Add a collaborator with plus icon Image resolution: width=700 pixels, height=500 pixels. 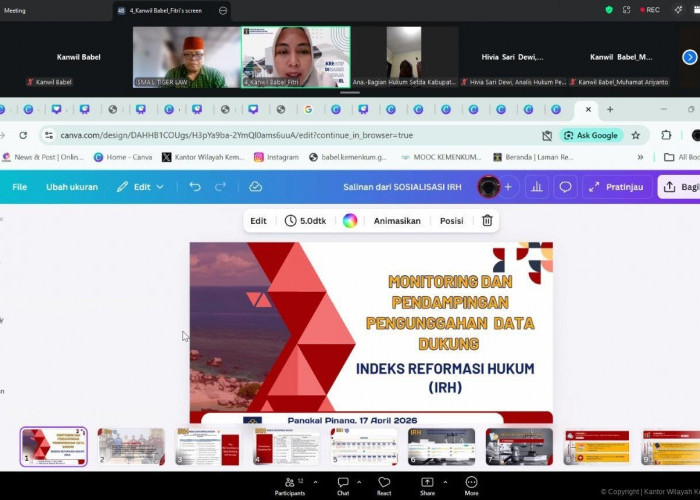click(508, 187)
